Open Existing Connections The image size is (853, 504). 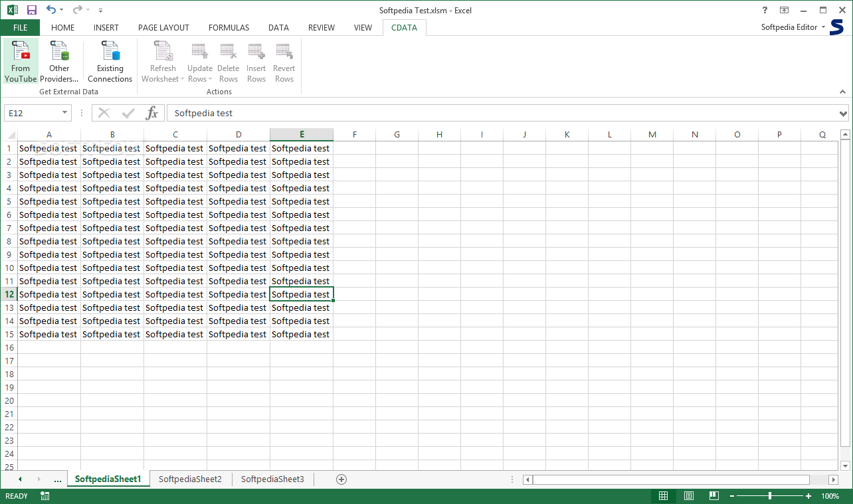coord(110,62)
